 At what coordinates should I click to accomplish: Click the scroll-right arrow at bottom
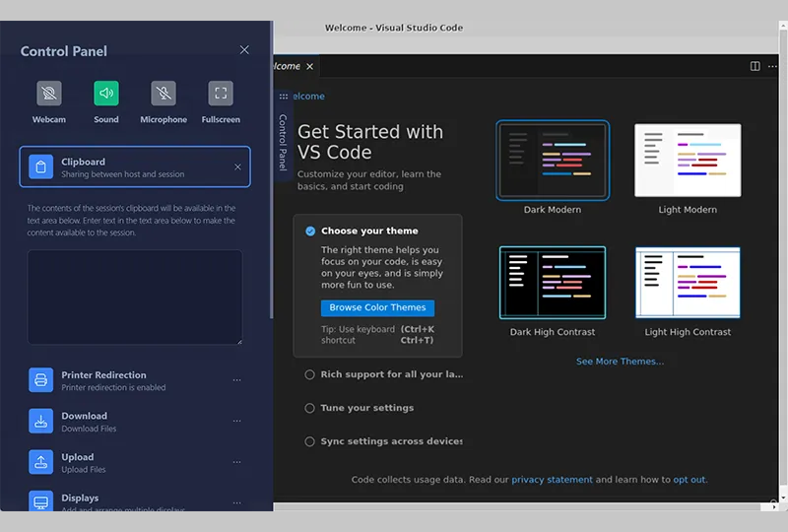(x=774, y=507)
